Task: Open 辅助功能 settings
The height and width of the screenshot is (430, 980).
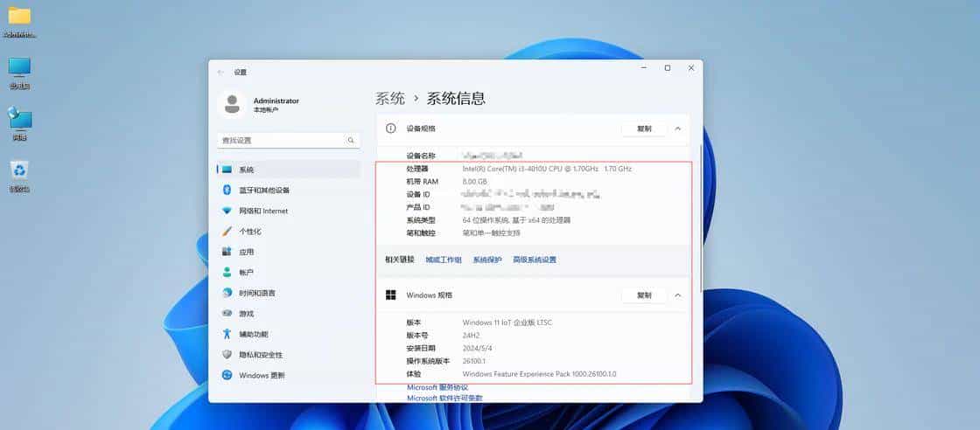Action: (289, 334)
